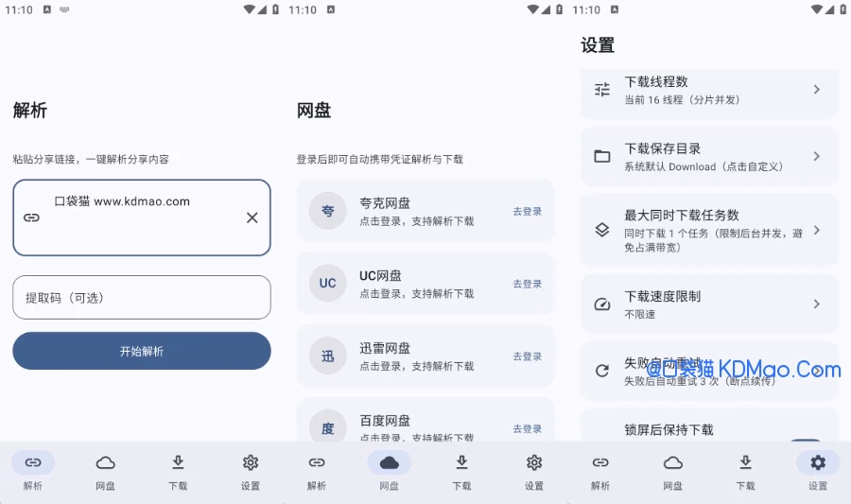Click 去登录 for 迅雷网盘
Image resolution: width=851 pixels, height=504 pixels.
(x=528, y=356)
